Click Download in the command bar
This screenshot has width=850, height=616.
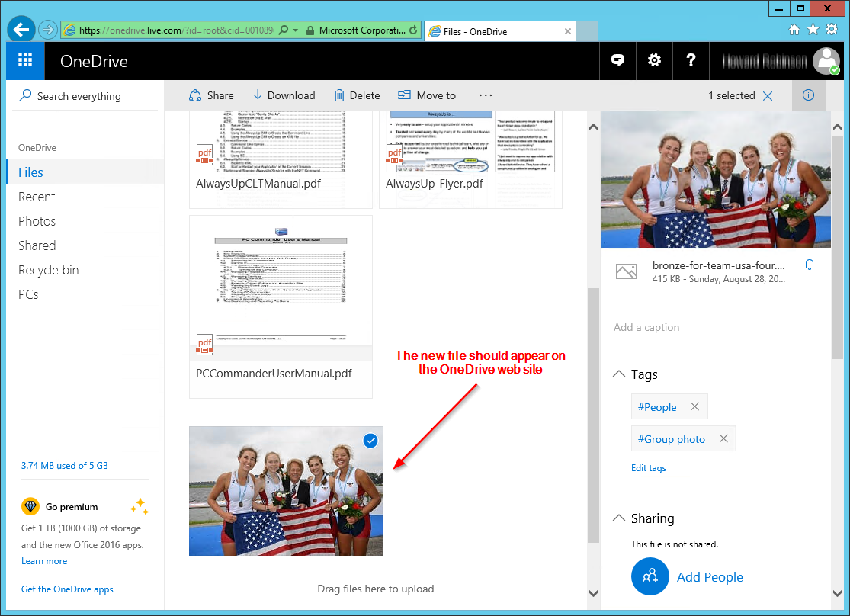284,95
